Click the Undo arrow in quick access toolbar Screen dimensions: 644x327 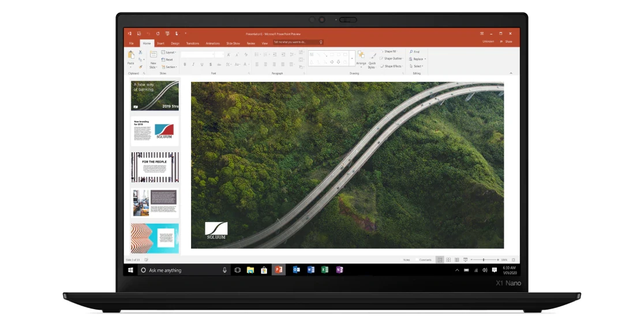pyautogui.click(x=148, y=33)
